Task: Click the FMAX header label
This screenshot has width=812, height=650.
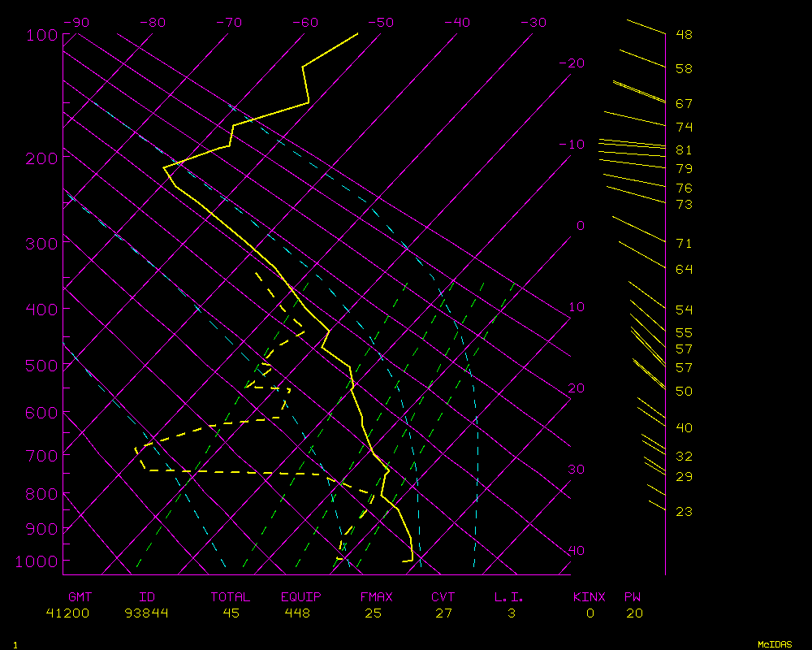Action: [376, 597]
